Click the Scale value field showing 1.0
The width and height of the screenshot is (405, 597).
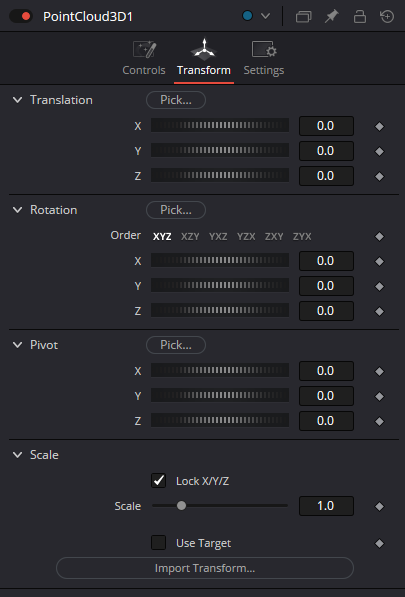tap(326, 506)
